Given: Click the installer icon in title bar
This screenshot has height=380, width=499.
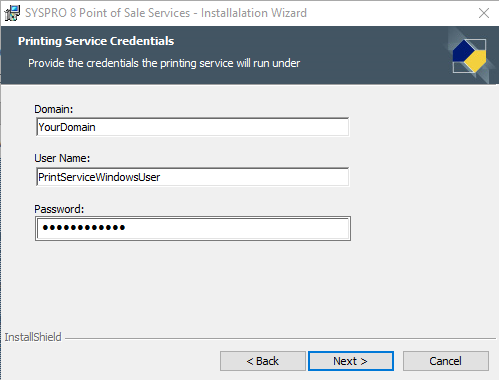Looking at the screenshot, I should click(x=12, y=13).
